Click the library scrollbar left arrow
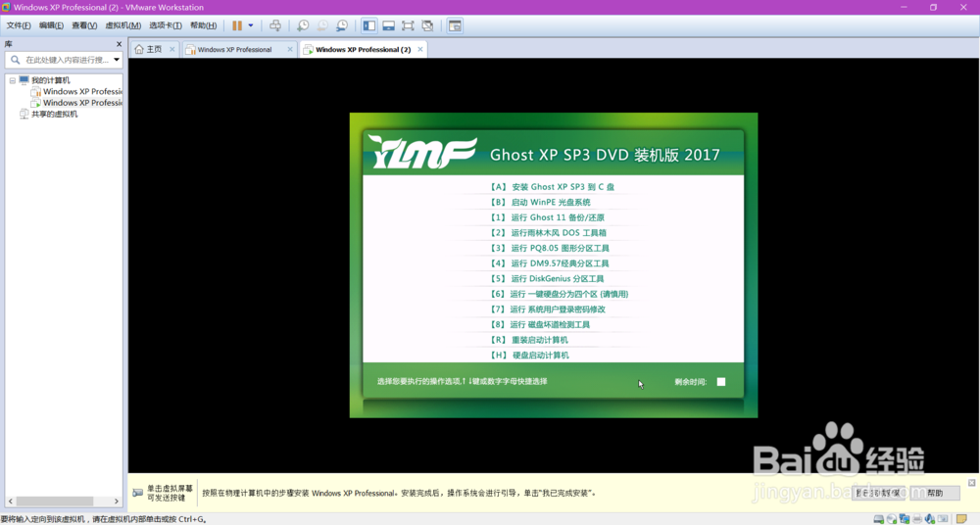Viewport: 980px width, 525px height. click(x=10, y=501)
